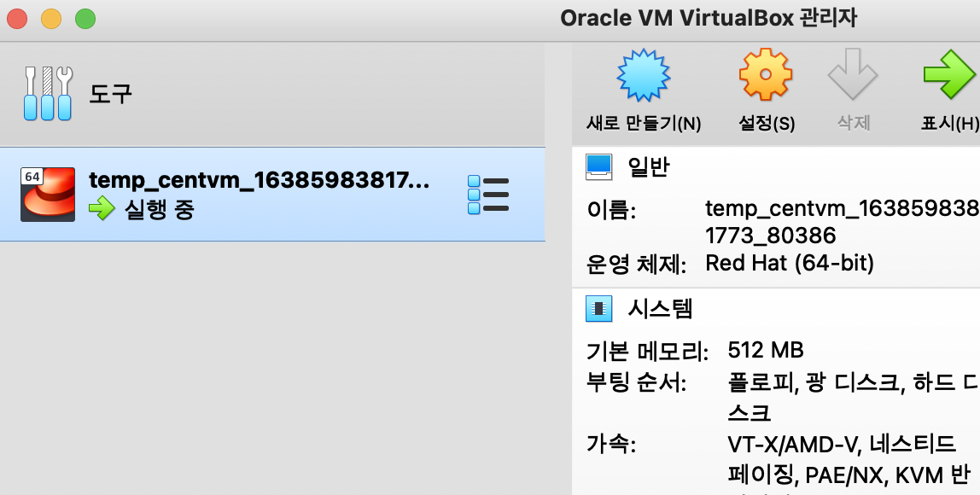Click the blue monitor icon beside 일반
The height and width of the screenshot is (495, 980).
click(598, 167)
